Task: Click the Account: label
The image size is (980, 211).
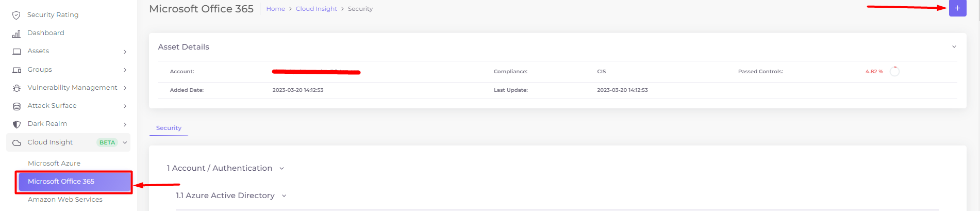Action: (182, 72)
